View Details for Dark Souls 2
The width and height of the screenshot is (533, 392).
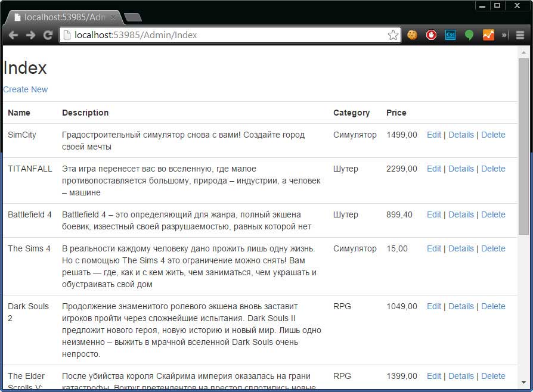click(461, 306)
